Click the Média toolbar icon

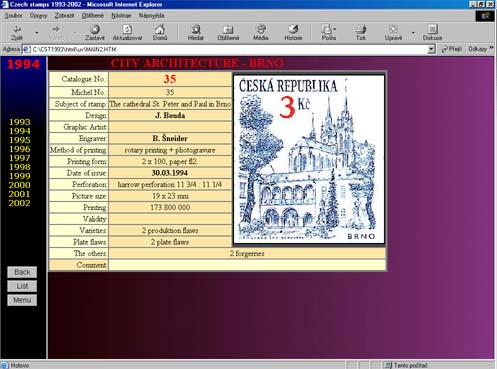click(x=261, y=29)
